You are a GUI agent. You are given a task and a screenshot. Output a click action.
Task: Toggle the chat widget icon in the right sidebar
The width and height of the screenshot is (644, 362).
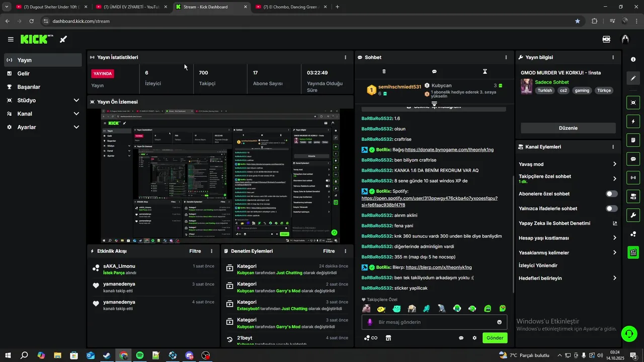tap(633, 159)
